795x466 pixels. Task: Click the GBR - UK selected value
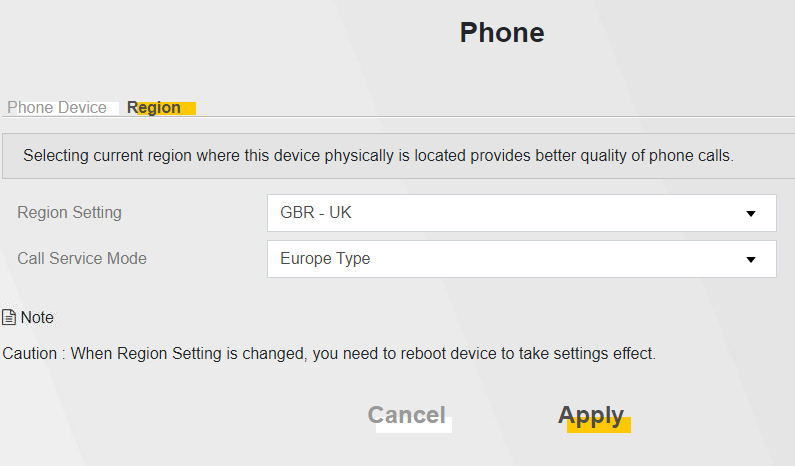coord(315,212)
